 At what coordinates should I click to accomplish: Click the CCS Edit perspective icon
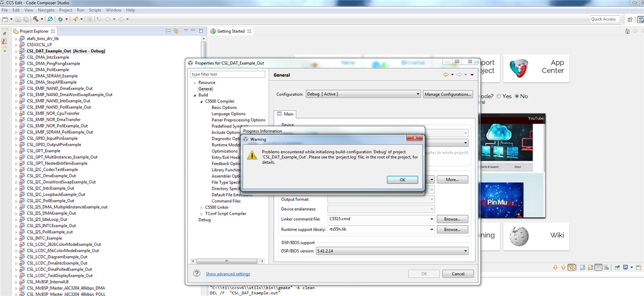640,19
